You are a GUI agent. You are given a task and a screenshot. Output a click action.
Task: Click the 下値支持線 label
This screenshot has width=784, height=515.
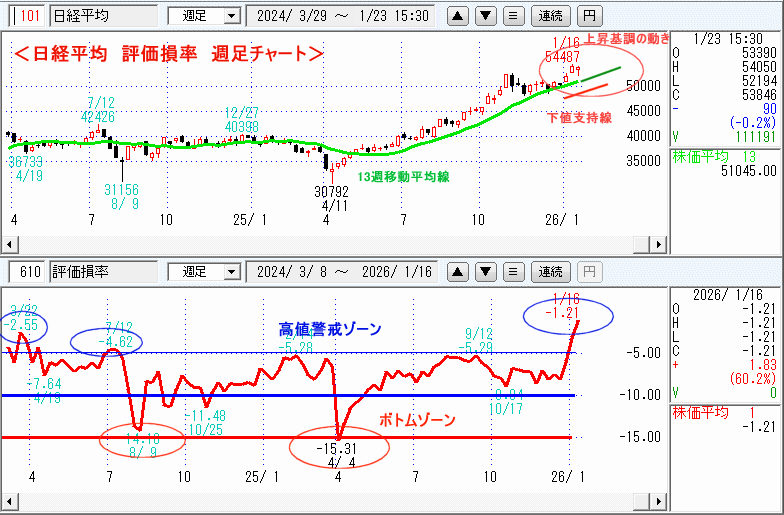[x=580, y=118]
